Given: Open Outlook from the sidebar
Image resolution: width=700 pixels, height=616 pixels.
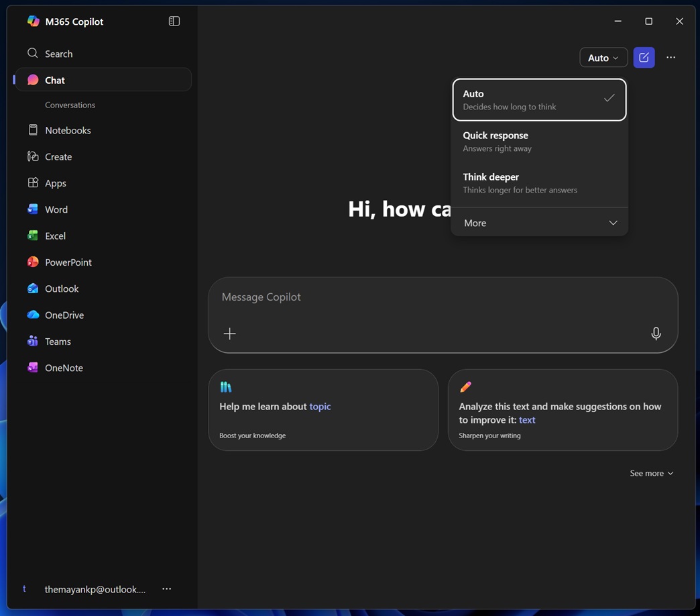Looking at the screenshot, I should click(x=61, y=289).
